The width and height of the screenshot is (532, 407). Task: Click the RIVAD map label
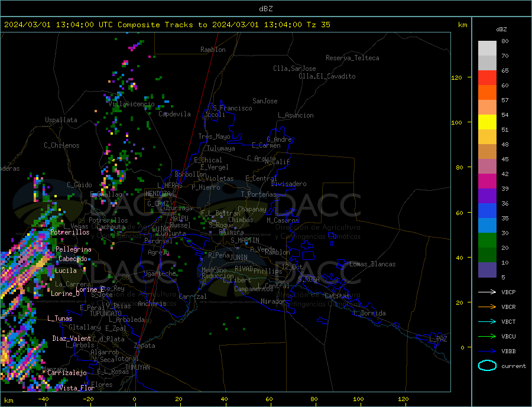244,269
